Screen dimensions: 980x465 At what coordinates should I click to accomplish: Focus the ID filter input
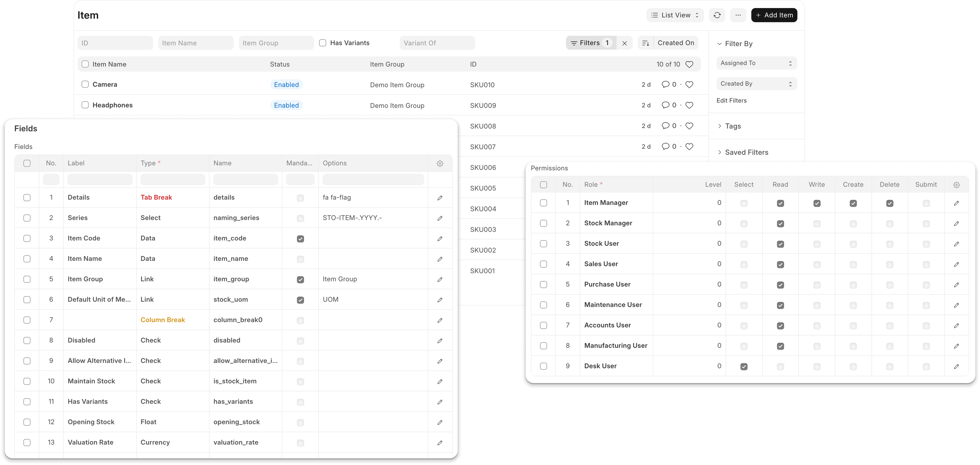coord(115,43)
